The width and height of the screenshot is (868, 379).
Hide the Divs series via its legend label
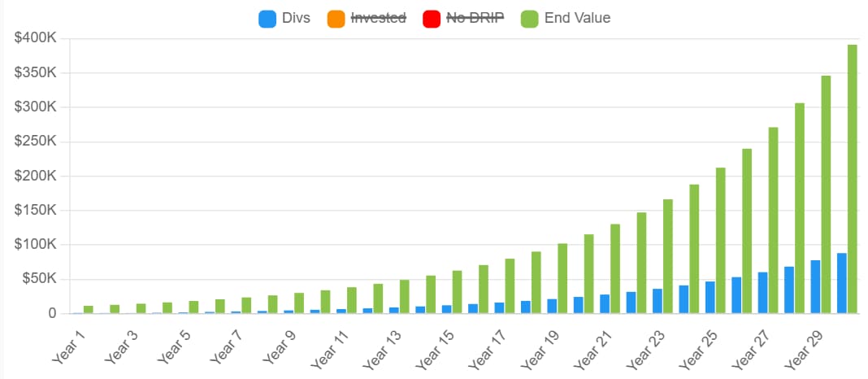tap(296, 18)
